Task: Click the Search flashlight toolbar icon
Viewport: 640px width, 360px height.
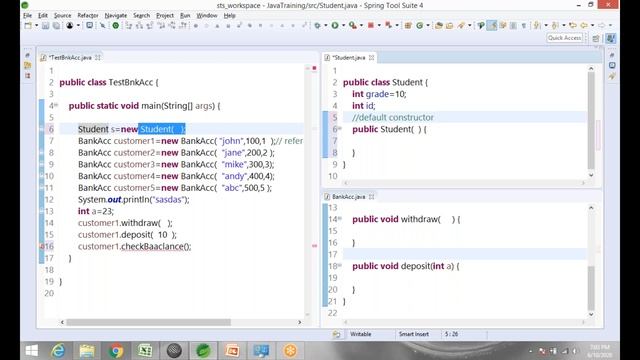Action: pos(461,25)
